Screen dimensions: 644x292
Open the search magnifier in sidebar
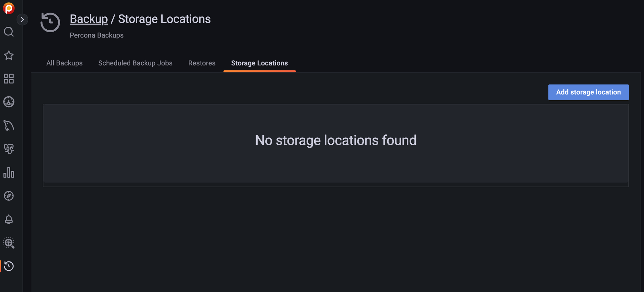click(9, 32)
